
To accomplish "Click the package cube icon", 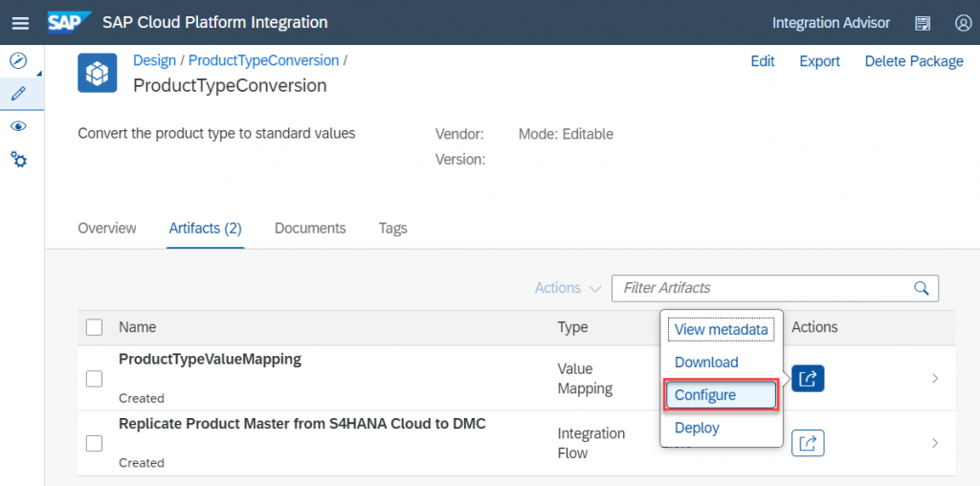I will (98, 73).
